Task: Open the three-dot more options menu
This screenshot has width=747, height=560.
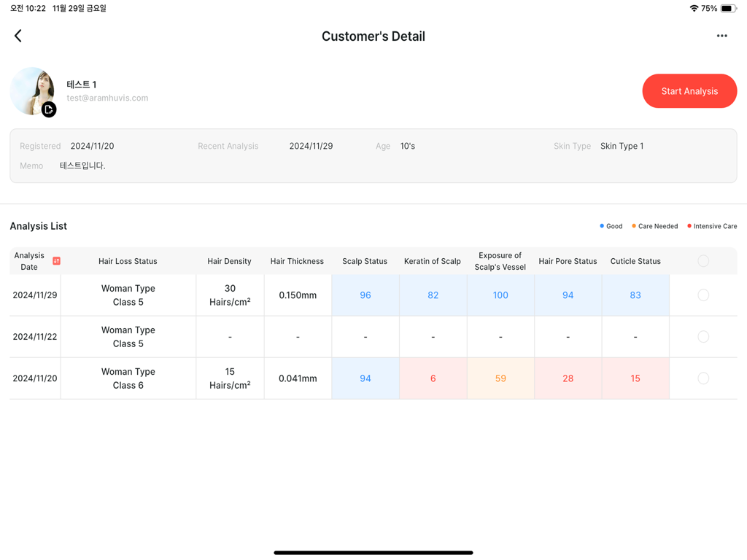Action: [x=721, y=36]
